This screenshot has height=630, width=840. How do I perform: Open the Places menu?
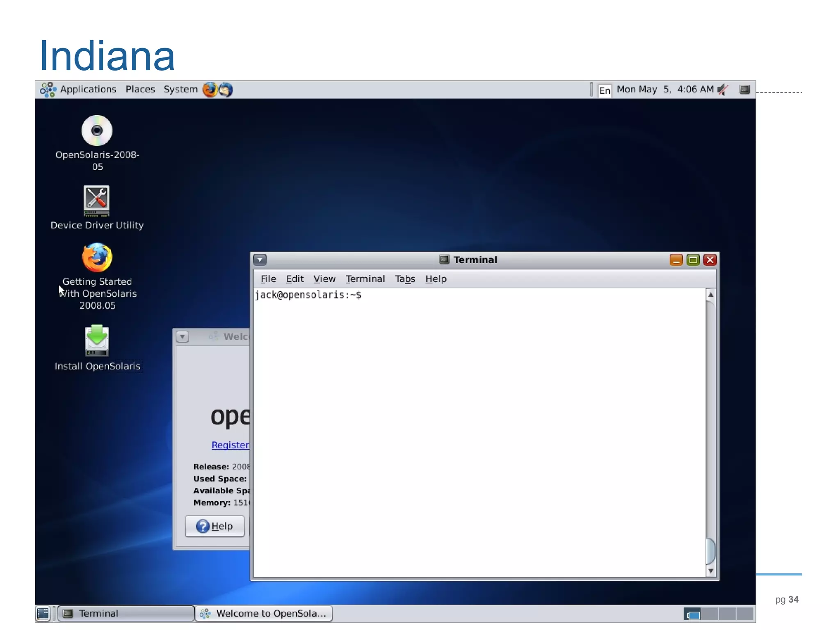click(x=140, y=89)
